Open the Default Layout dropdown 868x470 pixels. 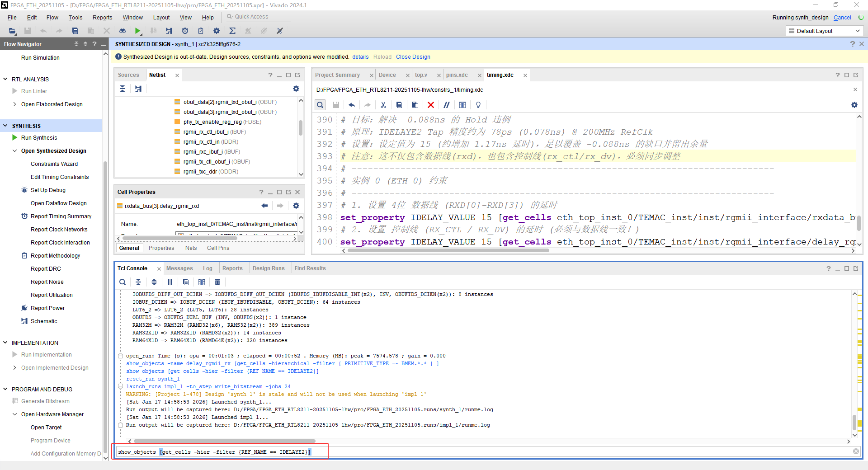(x=825, y=31)
